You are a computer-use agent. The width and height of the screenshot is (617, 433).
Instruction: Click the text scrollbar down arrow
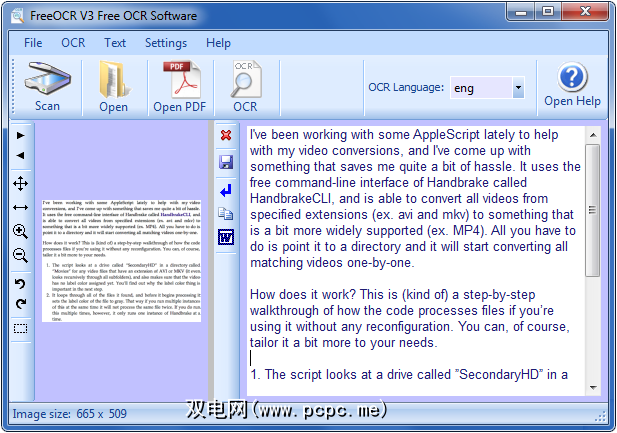point(593,388)
